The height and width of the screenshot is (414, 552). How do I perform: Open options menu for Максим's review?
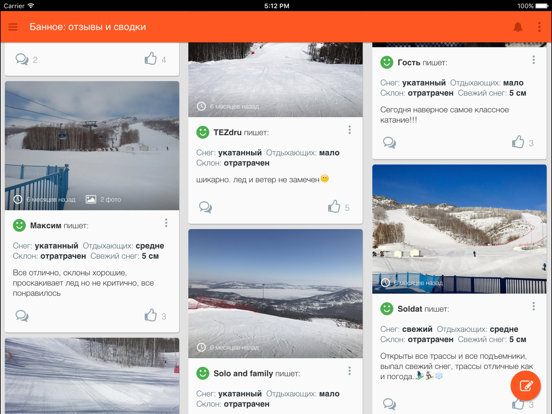[x=166, y=223]
